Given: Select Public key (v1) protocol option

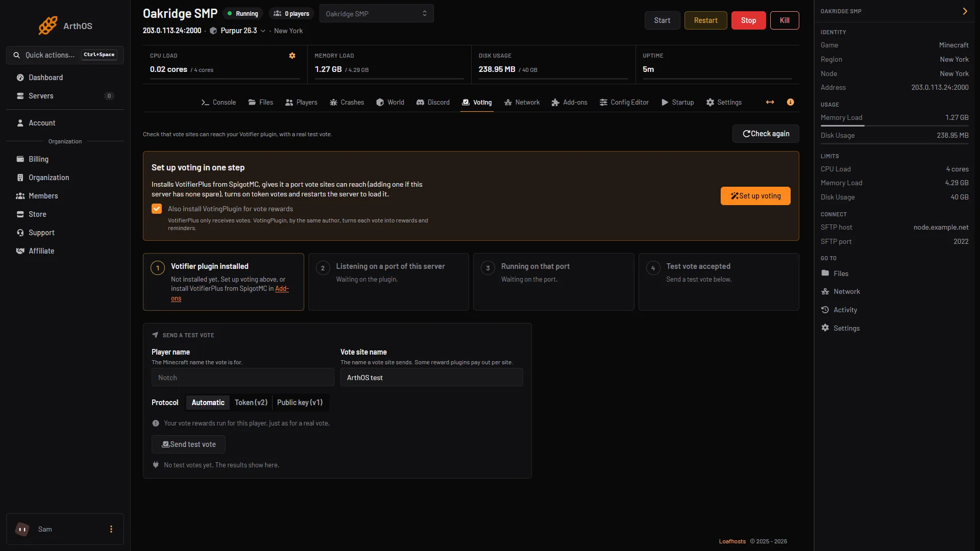Looking at the screenshot, I should point(300,403).
